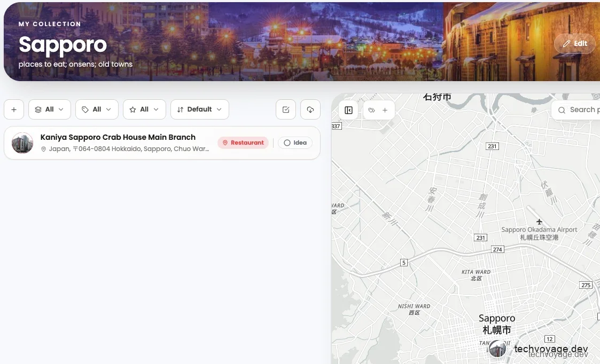
Task: Click the plus add-place button
Action: click(x=14, y=110)
